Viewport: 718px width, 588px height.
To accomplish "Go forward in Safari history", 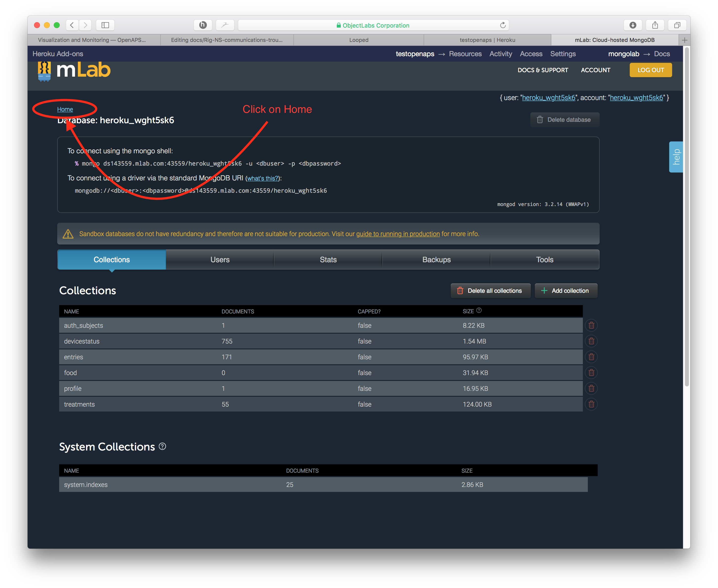I will point(85,25).
